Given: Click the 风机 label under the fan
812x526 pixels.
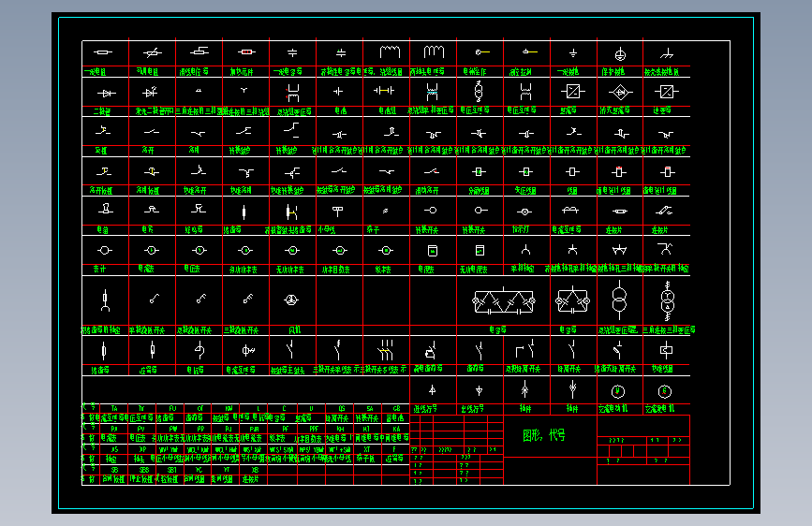Looking at the screenshot, I should 294,329.
